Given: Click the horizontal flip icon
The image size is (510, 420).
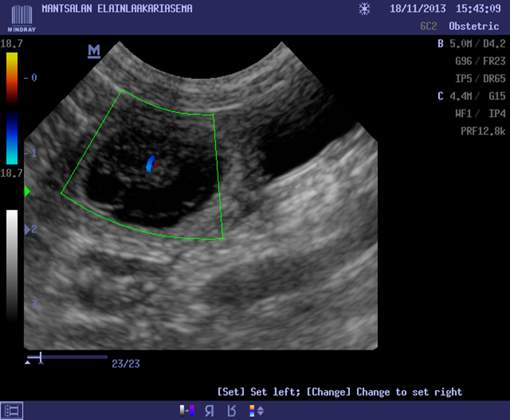Looking at the screenshot, I should tap(209, 410).
